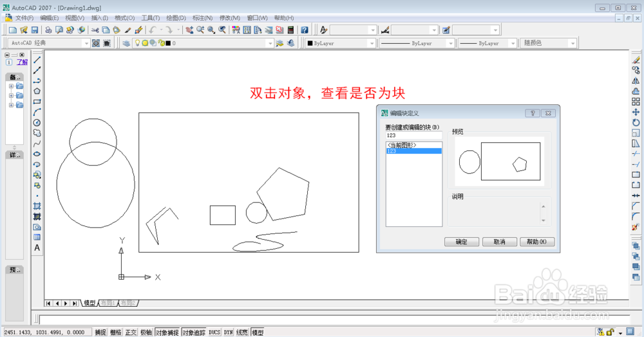Select the Array modify tool

coord(636,102)
